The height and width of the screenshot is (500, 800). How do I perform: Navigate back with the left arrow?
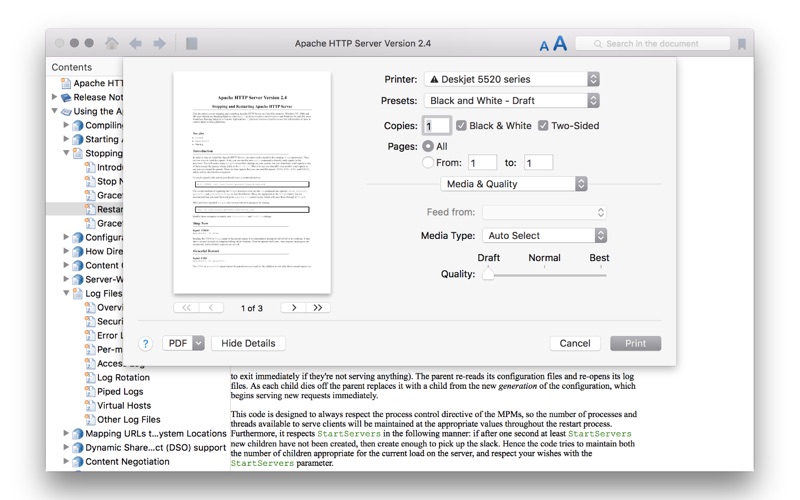click(135, 43)
